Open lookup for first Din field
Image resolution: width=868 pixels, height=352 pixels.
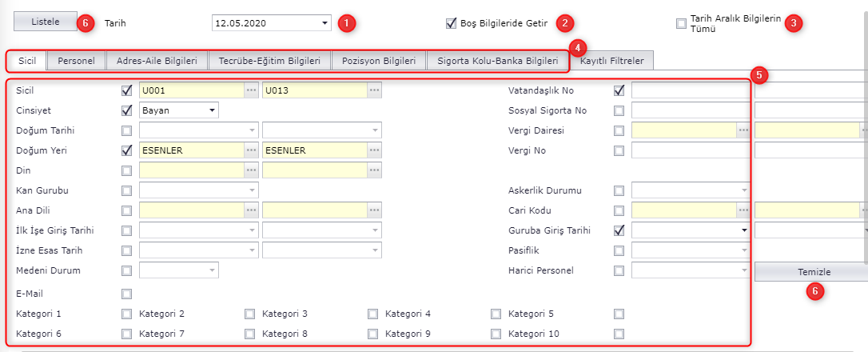tap(252, 170)
